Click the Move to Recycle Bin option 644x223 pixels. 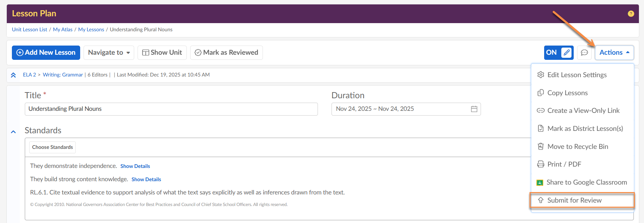577,147
